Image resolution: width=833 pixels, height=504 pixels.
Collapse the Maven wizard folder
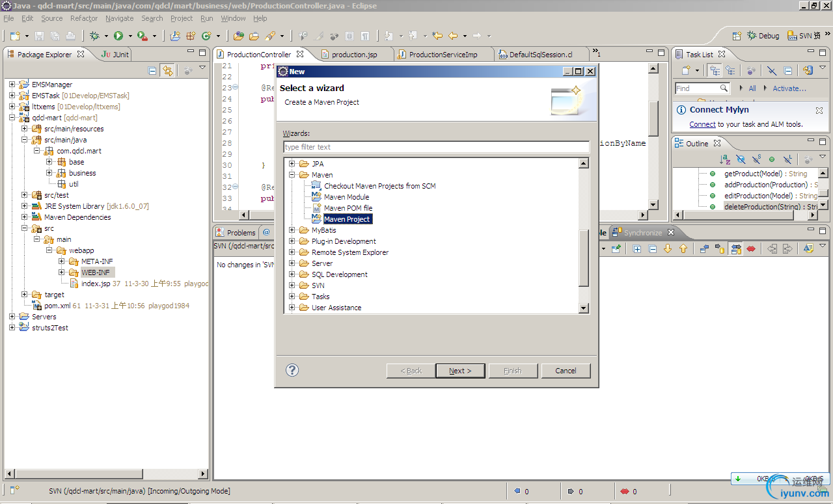pyautogui.click(x=292, y=175)
